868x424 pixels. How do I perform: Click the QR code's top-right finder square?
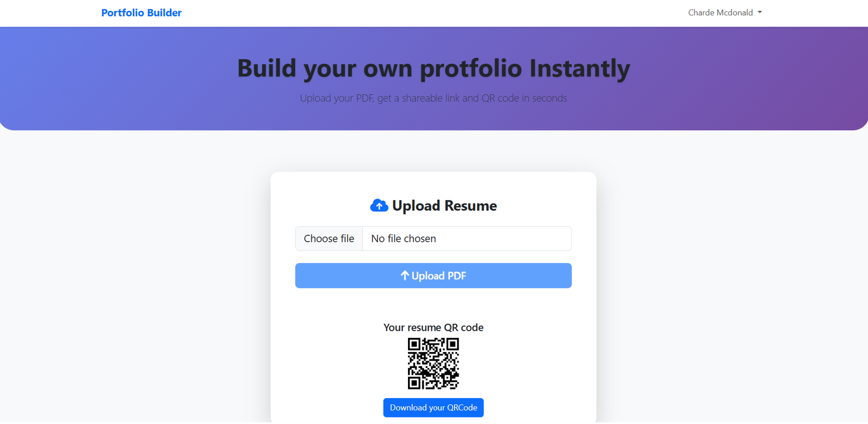(452, 344)
